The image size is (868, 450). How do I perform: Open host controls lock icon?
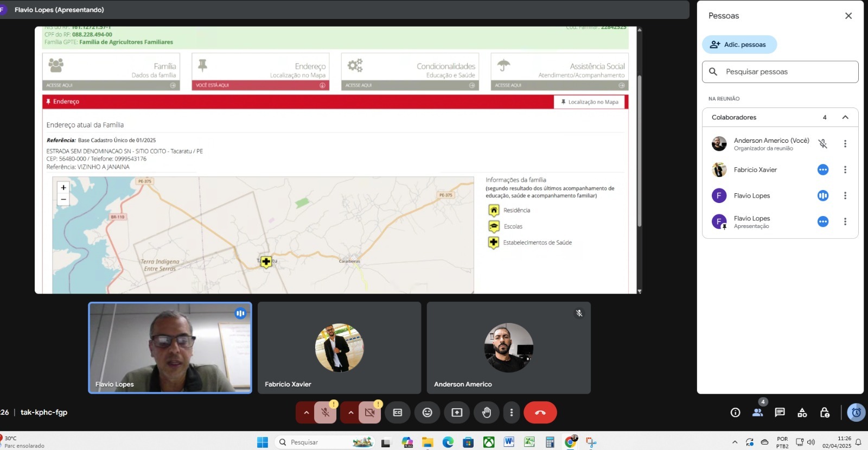[825, 413]
